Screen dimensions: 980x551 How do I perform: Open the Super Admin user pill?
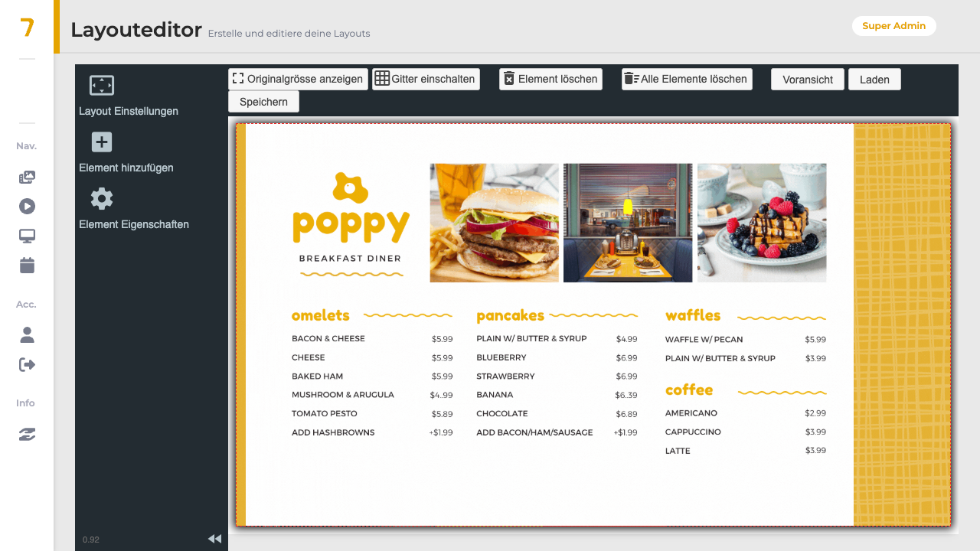[x=893, y=26]
